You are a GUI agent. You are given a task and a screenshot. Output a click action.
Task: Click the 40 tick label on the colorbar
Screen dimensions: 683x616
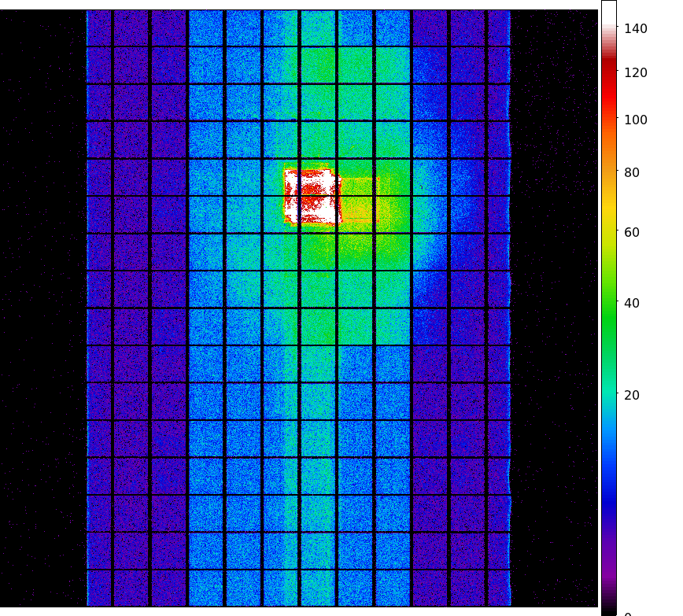coord(632,304)
